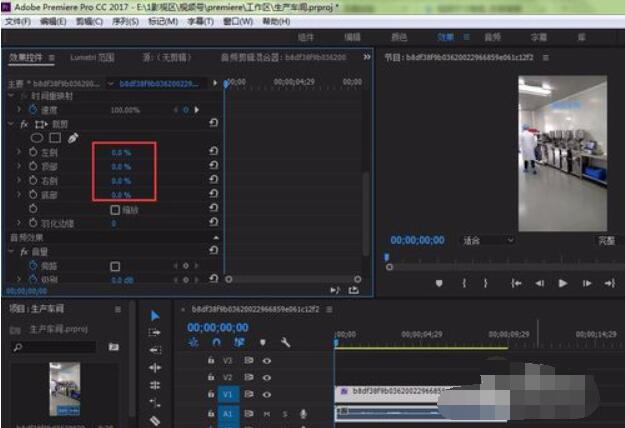
Task: Reset the 左侧 crop parameter
Action: click(214, 151)
